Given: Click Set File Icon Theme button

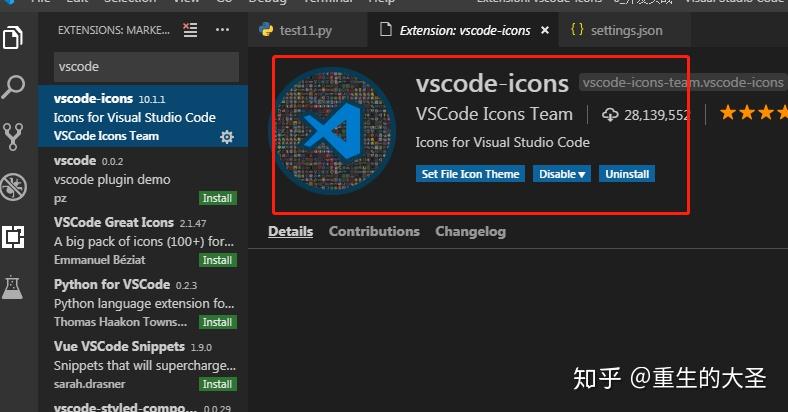Looking at the screenshot, I should pos(470,174).
